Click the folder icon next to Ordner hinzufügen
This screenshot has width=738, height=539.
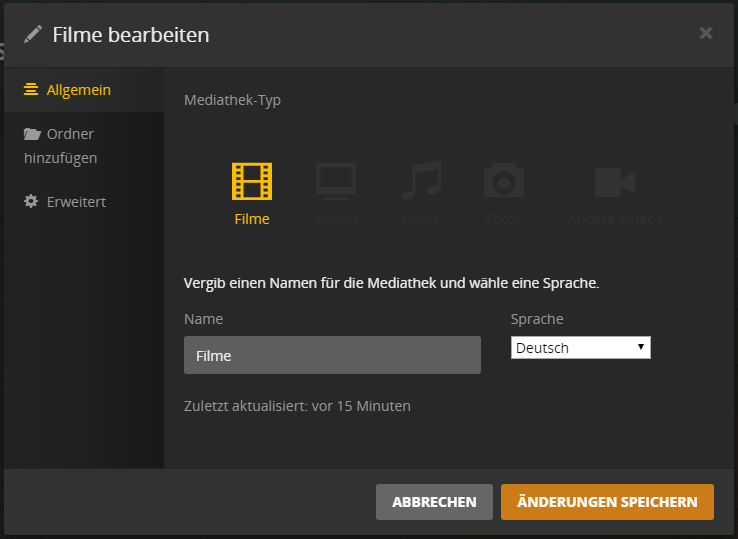32,134
